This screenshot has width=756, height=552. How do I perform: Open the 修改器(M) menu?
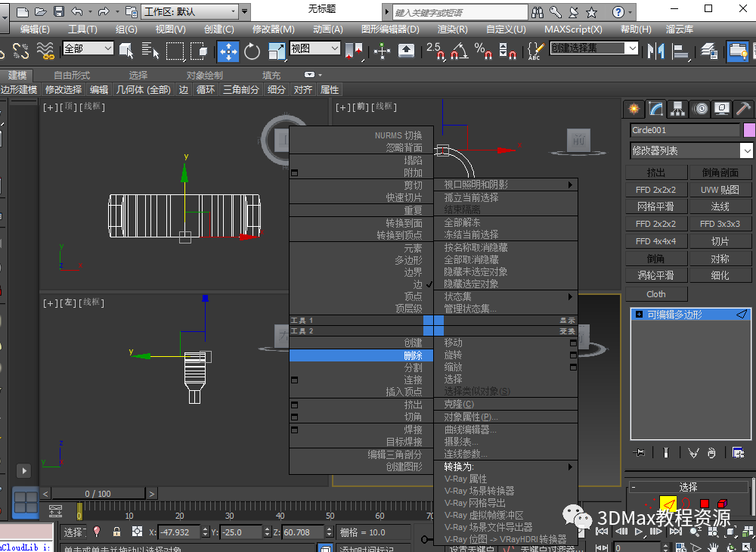coord(273,29)
